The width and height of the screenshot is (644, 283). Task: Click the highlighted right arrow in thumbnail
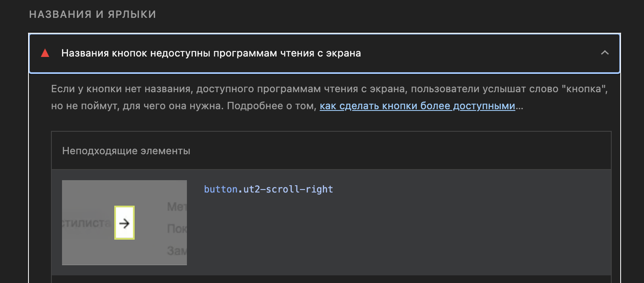point(124,223)
